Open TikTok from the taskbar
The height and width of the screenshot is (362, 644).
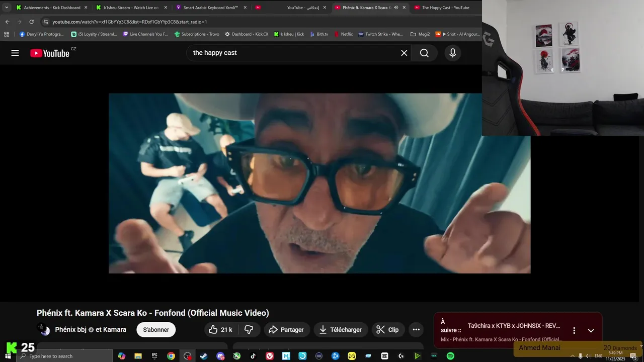pyautogui.click(x=253, y=356)
